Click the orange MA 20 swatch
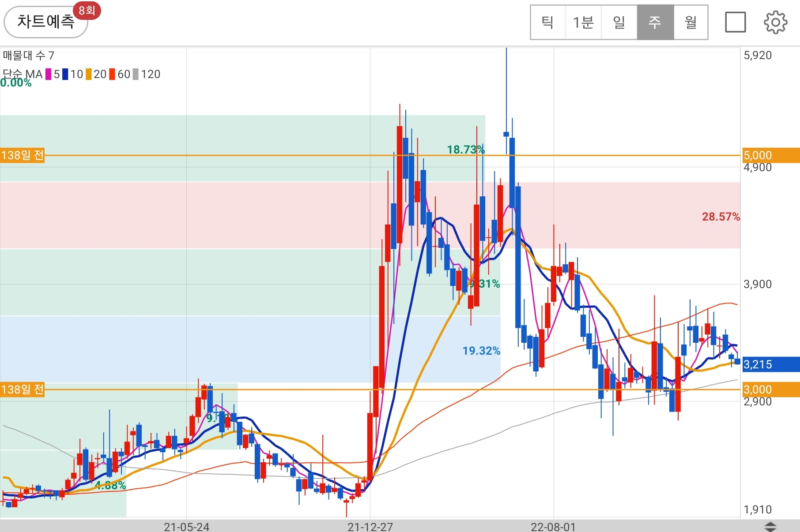Viewport: 800px width, 532px height. (89, 74)
